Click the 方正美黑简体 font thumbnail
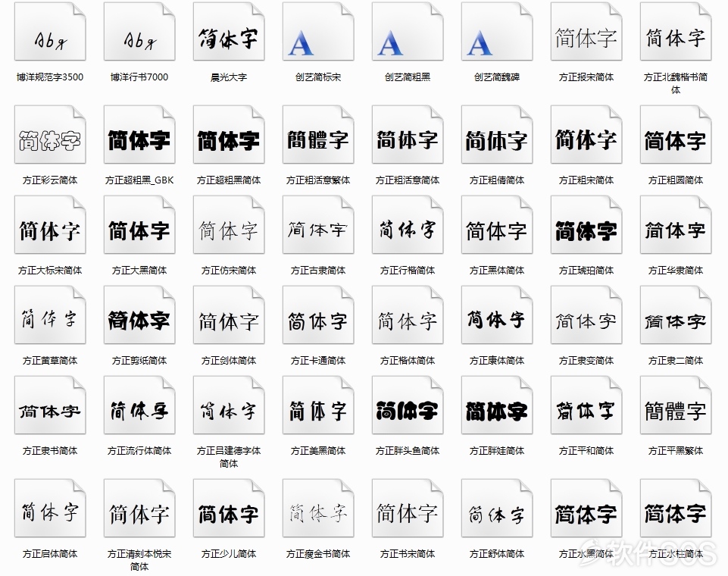Viewport: 728px width, 576px height. click(318, 405)
